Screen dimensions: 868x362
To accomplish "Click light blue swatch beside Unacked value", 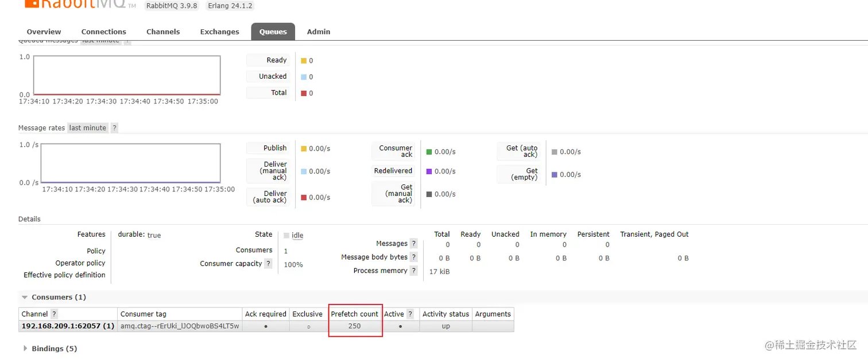I will click(304, 76).
